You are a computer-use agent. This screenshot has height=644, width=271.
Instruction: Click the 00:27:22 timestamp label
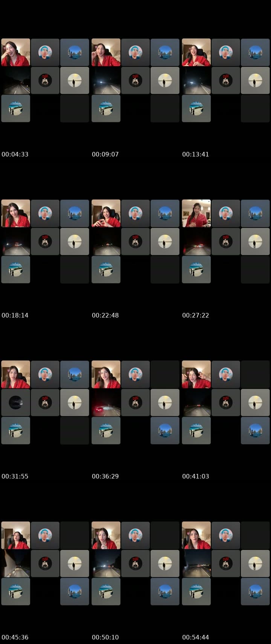tap(196, 315)
